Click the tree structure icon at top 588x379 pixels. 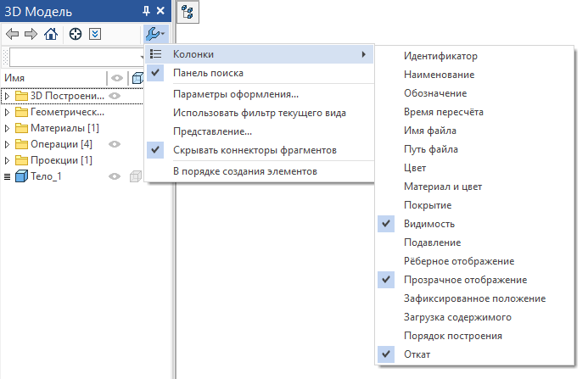pyautogui.click(x=187, y=11)
